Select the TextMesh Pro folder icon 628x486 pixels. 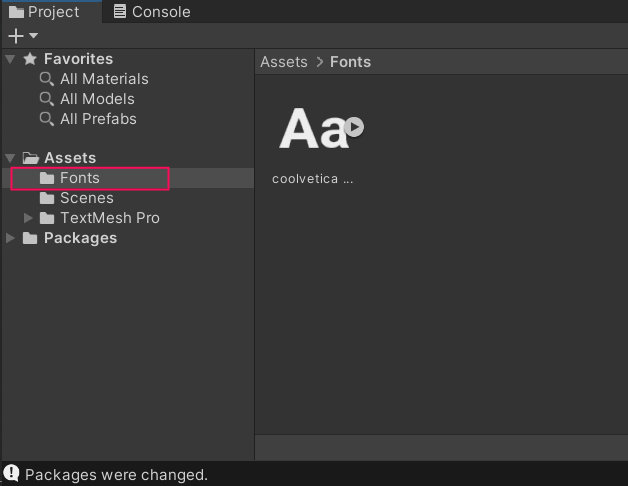[x=47, y=218]
